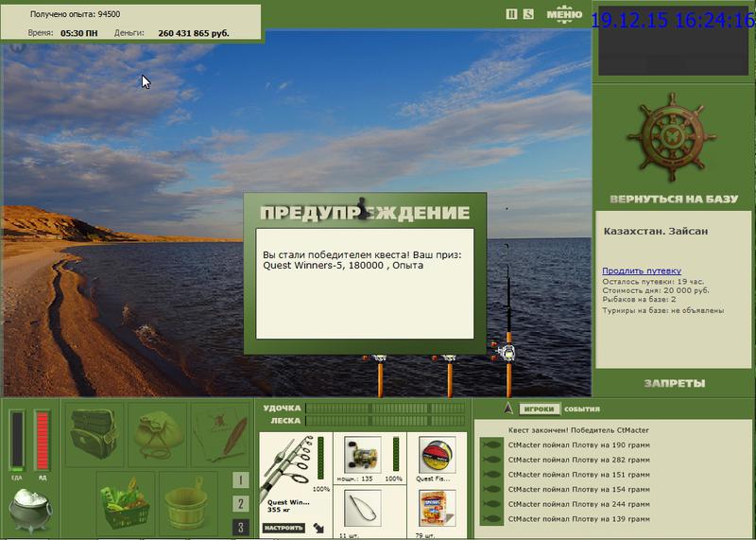The width and height of the screenshot is (756, 540).
Task: Click the reel durability bar above the reel's 100%
Action: 396,454
